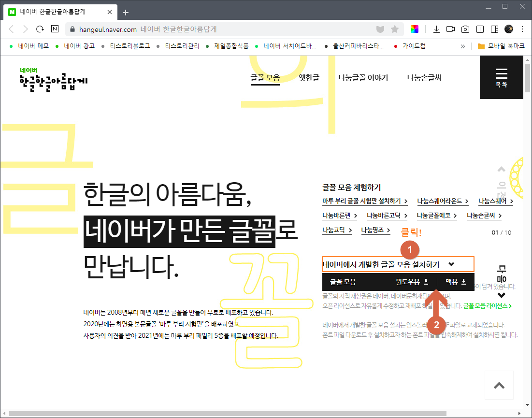The height and width of the screenshot is (418, 532).
Task: Open the colorful palette extension icon
Action: [x=415, y=29]
